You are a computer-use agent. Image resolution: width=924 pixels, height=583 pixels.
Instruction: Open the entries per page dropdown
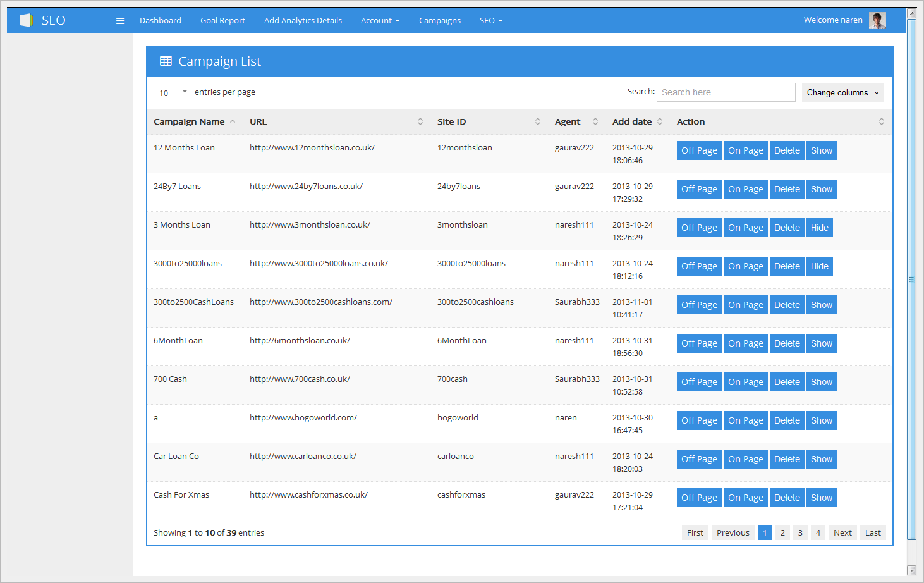172,93
